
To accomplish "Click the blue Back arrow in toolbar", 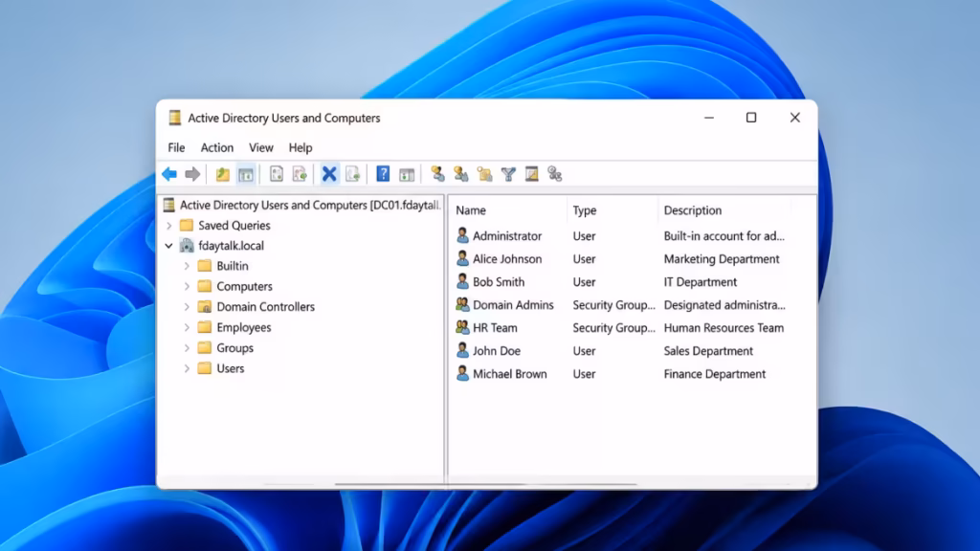I will click(x=169, y=174).
